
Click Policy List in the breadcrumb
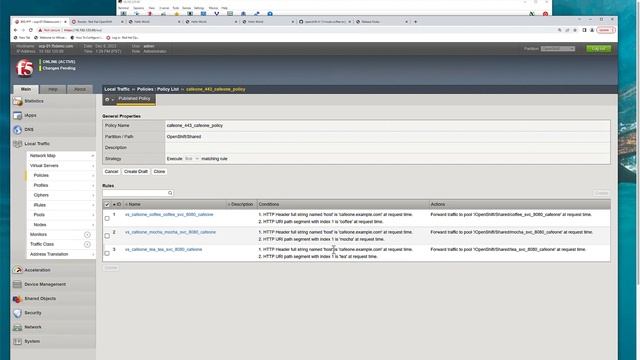(168, 89)
